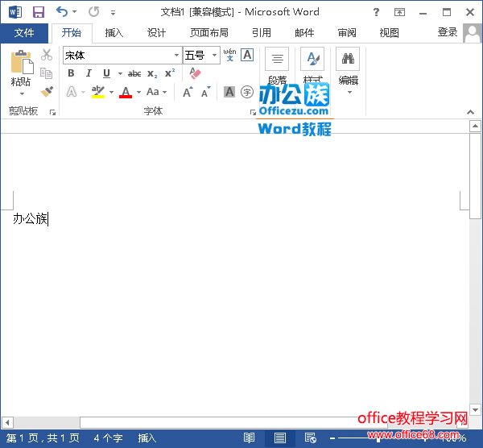Screen dimensions: 483x448
Task: Switch to the 邮件 tab
Action: [304, 33]
